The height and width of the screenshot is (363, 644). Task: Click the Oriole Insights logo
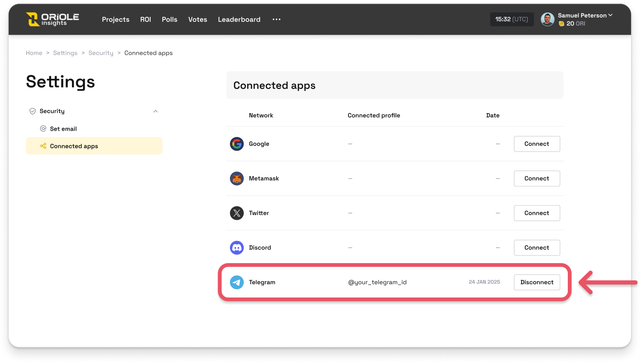(x=52, y=19)
